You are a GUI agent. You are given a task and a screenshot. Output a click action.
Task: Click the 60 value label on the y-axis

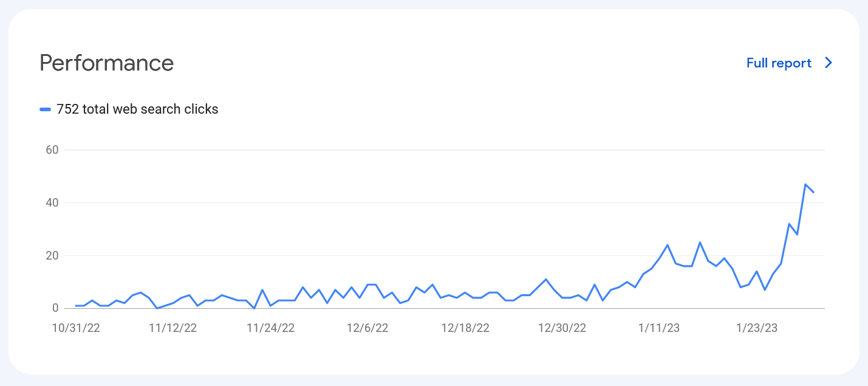coord(52,150)
